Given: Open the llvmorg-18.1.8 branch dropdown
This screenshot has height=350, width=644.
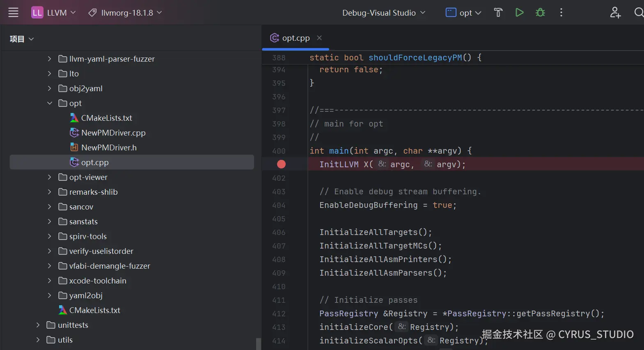Looking at the screenshot, I should coord(126,13).
